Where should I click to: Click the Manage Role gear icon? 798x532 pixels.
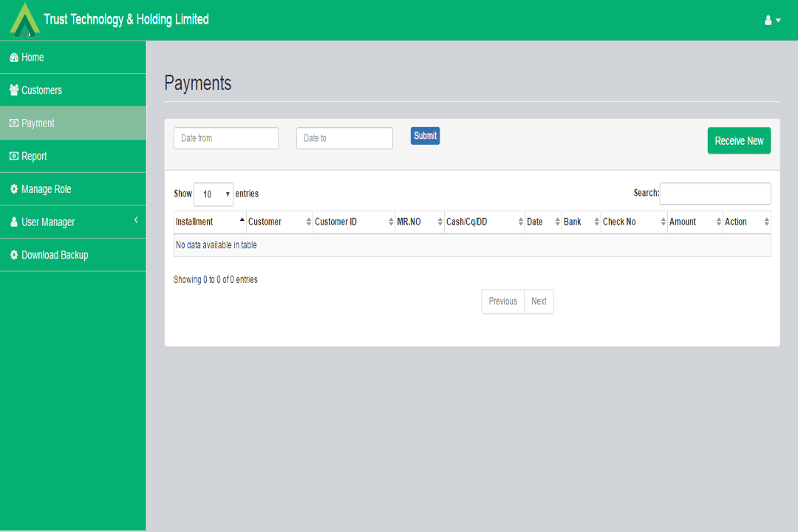coord(13,189)
